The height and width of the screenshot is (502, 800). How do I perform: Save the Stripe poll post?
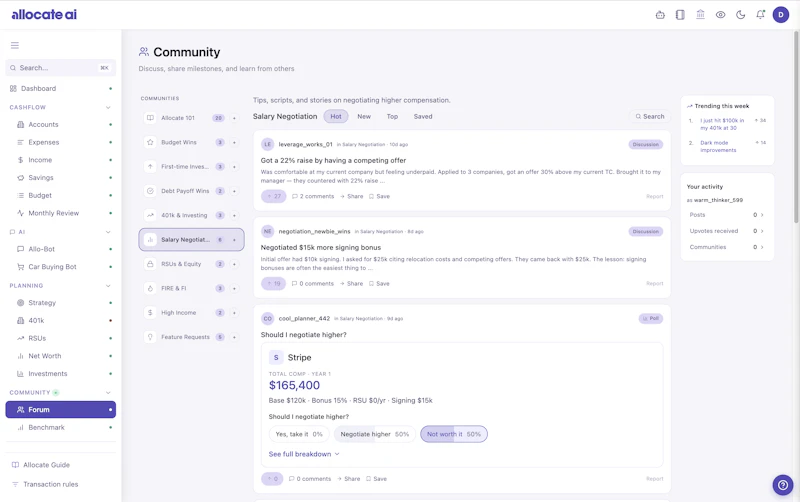pyautogui.click(x=377, y=479)
